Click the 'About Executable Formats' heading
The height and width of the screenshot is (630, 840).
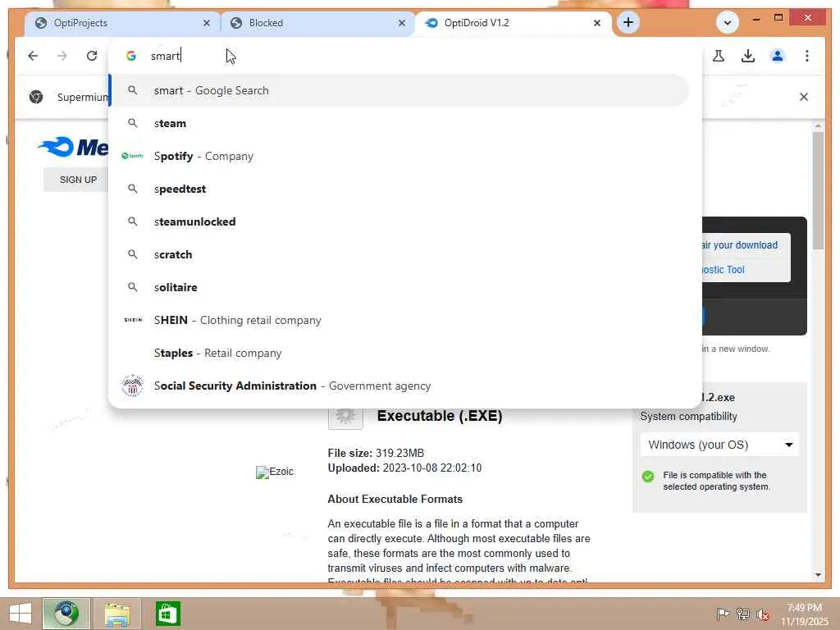coord(395,500)
